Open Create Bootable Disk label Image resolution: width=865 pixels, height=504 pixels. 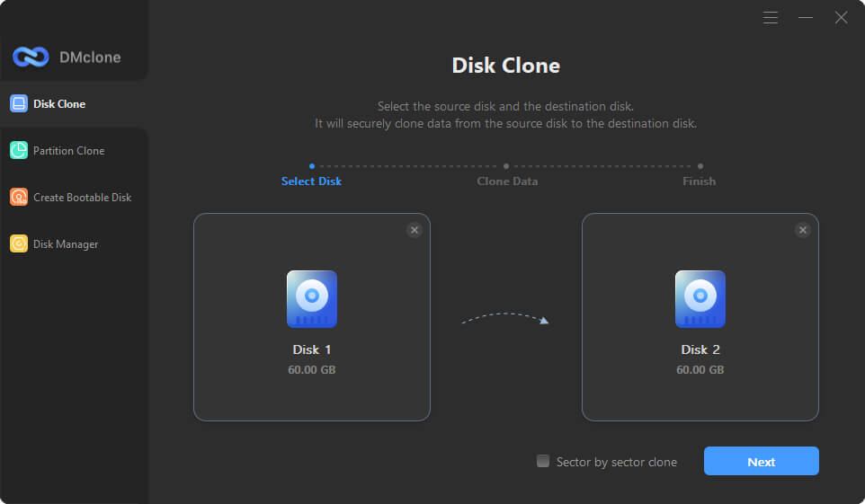[x=82, y=198]
